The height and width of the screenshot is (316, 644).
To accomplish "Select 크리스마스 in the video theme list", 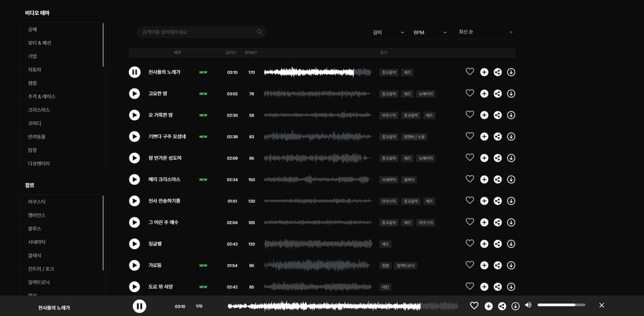I will coord(39,110).
